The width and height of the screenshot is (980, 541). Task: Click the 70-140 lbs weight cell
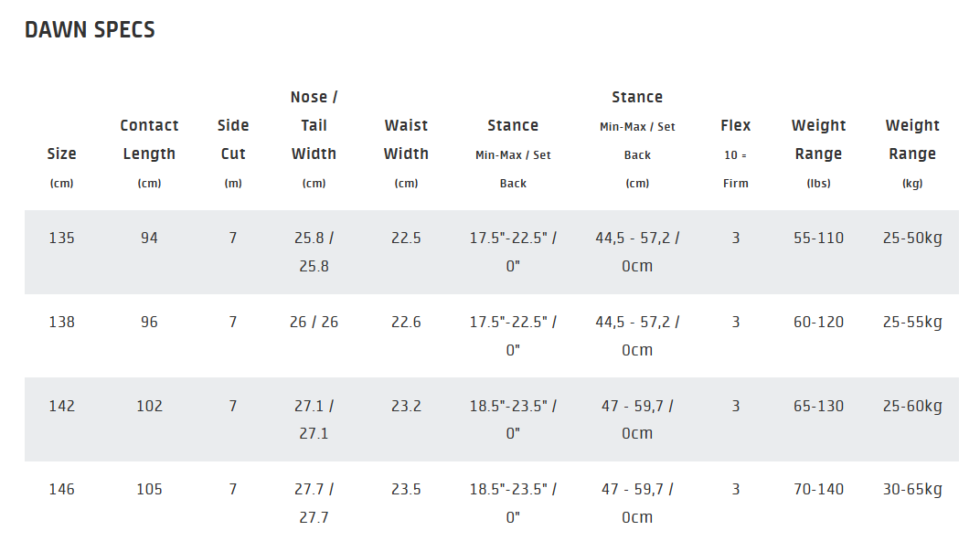818,490
